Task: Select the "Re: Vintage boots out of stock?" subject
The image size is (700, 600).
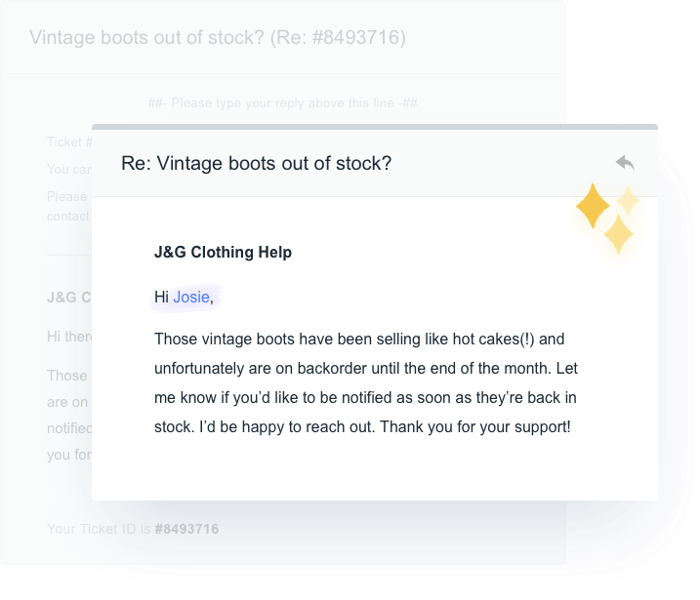Action: click(256, 163)
